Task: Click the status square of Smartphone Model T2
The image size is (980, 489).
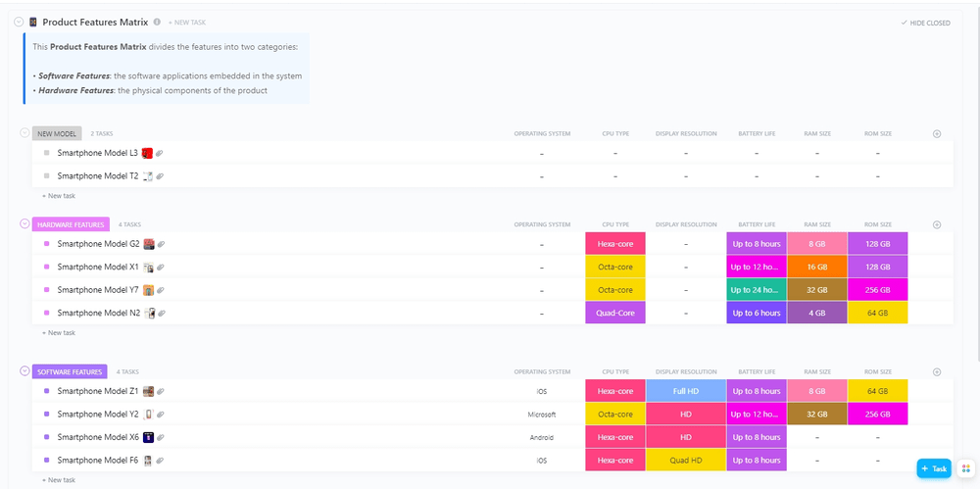Action: coord(46,176)
